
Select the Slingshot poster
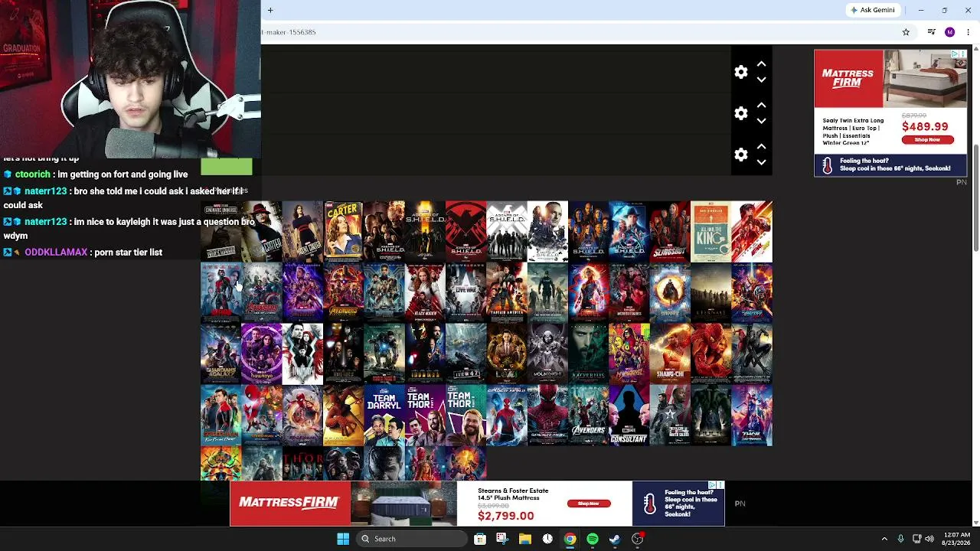670,231
